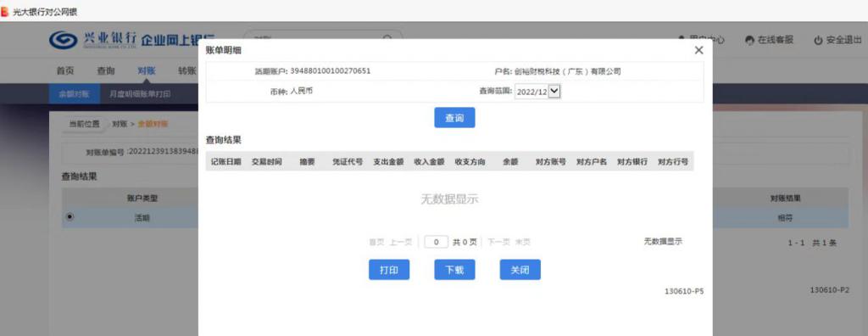The width and height of the screenshot is (868, 336).
Task: Go to 下一页 in pagination
Action: pos(498,243)
